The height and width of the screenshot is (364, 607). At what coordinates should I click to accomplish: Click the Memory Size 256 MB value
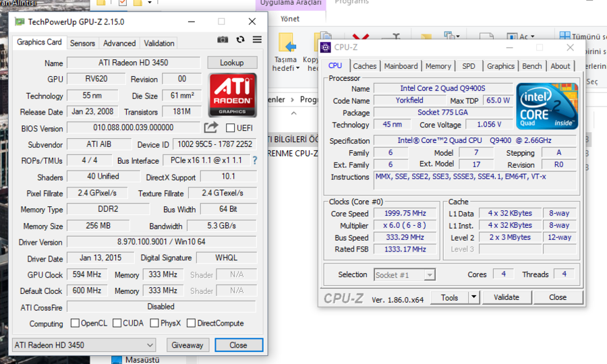coord(98,226)
